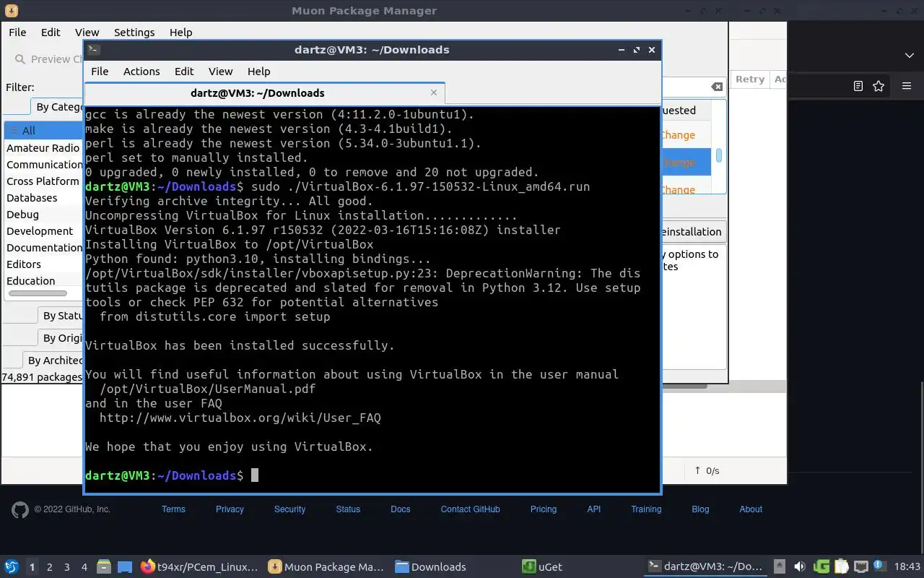Open terminal's Edit menu
This screenshot has width=924, height=578.
(184, 71)
